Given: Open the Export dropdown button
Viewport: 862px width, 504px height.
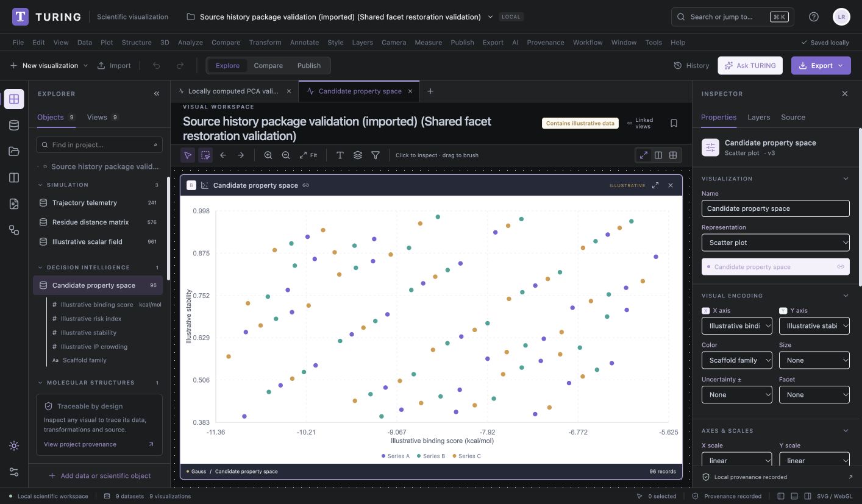Looking at the screenshot, I should [821, 66].
